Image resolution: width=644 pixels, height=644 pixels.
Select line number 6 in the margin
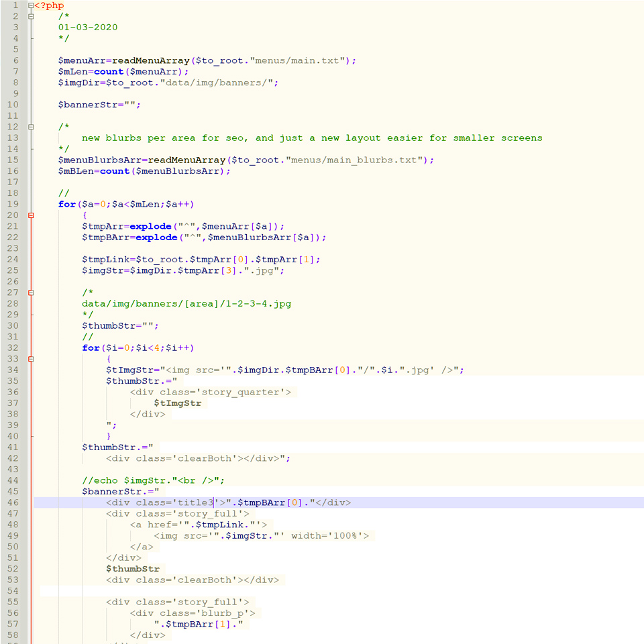[15, 60]
